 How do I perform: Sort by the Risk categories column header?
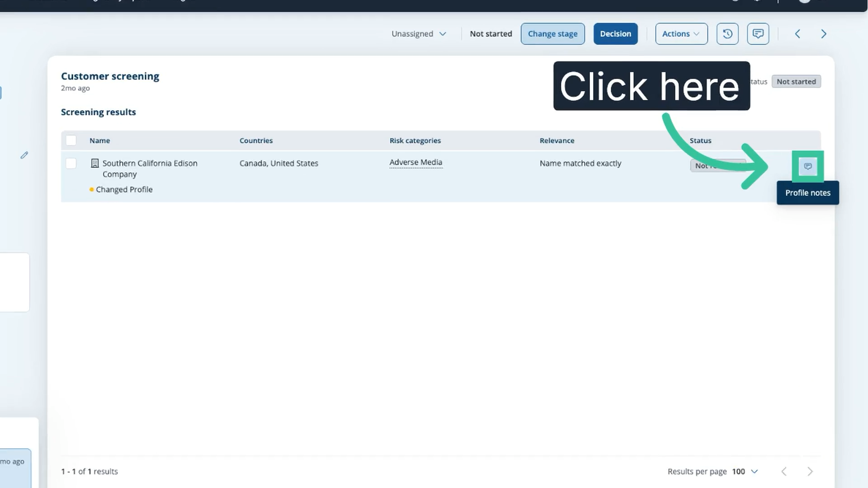click(415, 141)
